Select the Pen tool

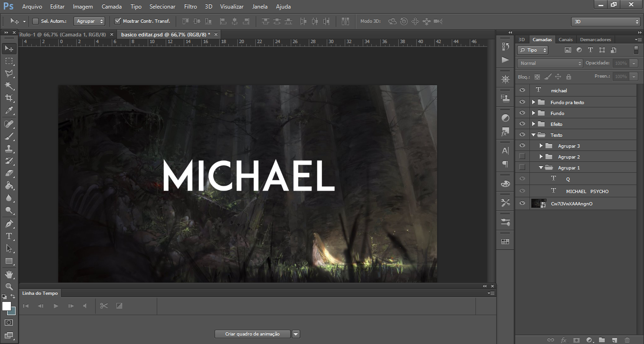pyautogui.click(x=9, y=223)
